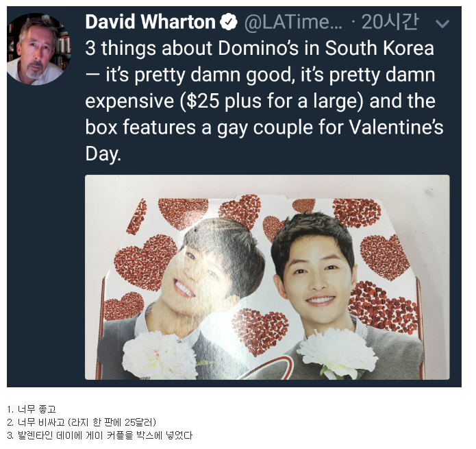The image size is (476, 449).
Task: Click the "South Korea" text in tweet
Action: (379, 48)
